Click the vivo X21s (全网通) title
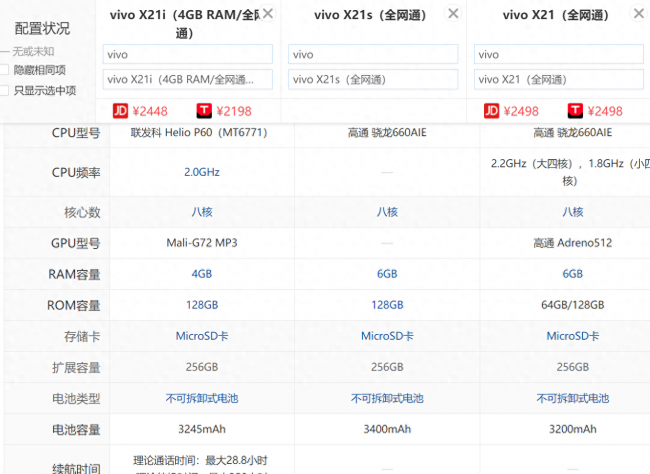The width and height of the screenshot is (650, 474). click(370, 15)
